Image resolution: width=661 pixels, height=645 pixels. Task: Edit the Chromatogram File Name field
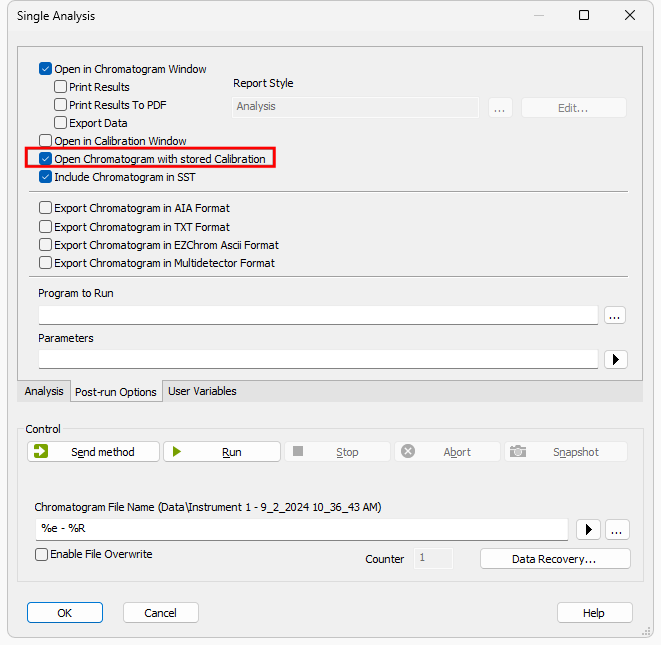click(x=302, y=529)
